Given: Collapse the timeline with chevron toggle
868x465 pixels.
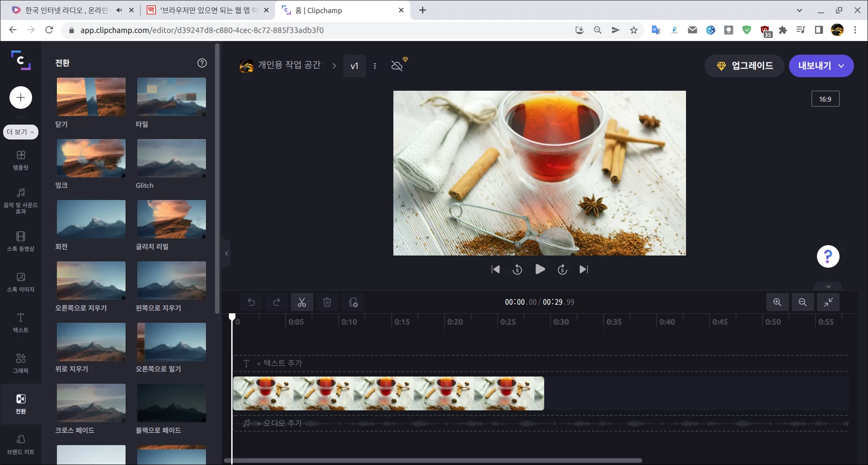Looking at the screenshot, I should click(x=828, y=286).
